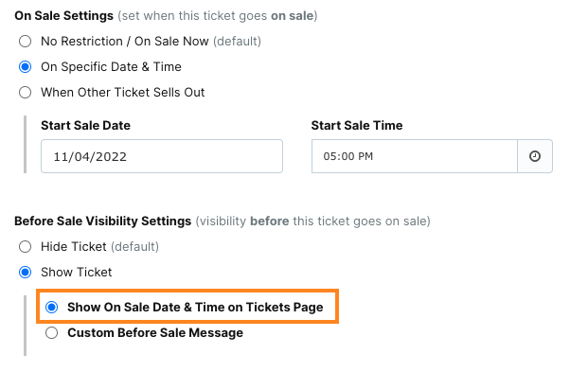Click the Start Sale Time label
This screenshot has width=588, height=372.
pyautogui.click(x=357, y=125)
